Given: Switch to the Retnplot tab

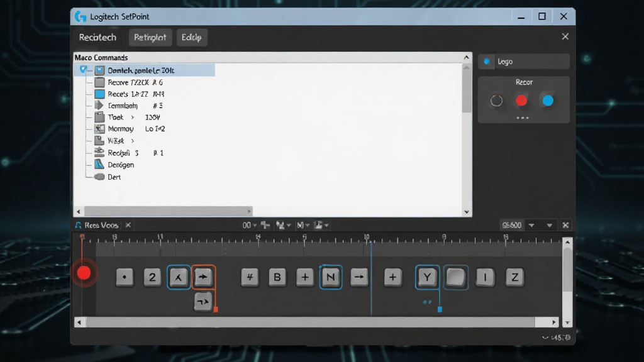Looking at the screenshot, I should click(x=150, y=37).
